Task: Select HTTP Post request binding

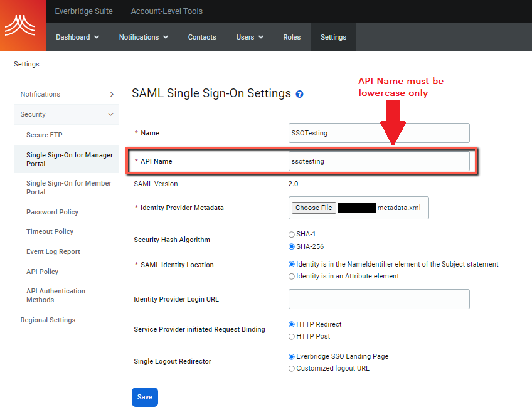Action: point(290,336)
